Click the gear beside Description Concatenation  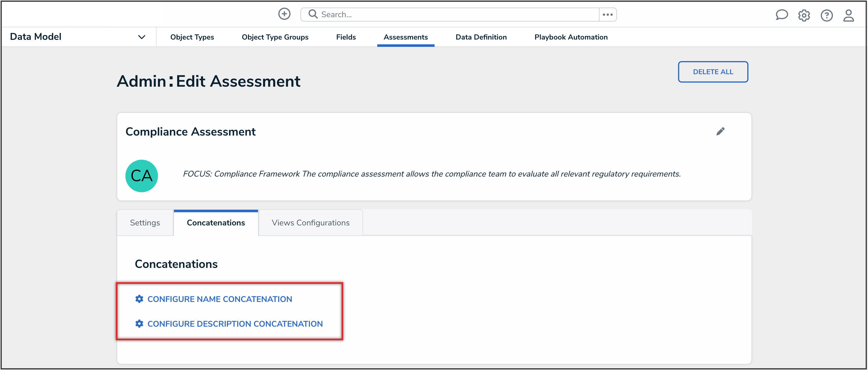(x=139, y=323)
